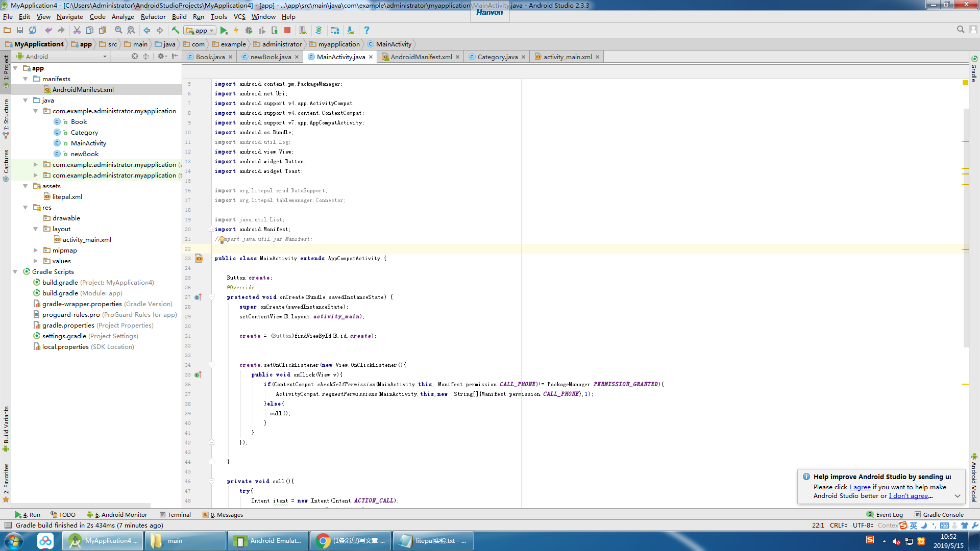
Task: Collapse the manifests folder
Action: [24, 79]
